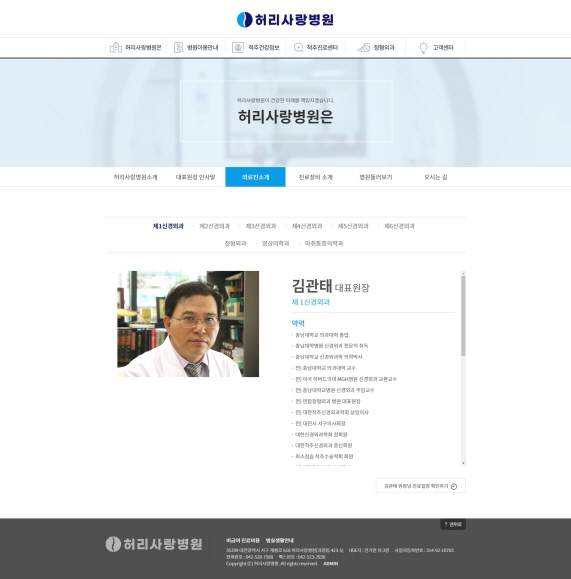Click the lightbulb icon beside 고객센터
The width and height of the screenshot is (571, 579).
click(x=423, y=48)
